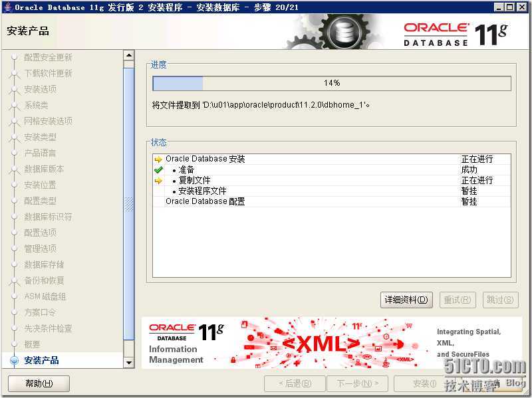Screen dimensions: 532x398
Task: Click the Oracle Database 配置 status row
Action: (x=331, y=201)
